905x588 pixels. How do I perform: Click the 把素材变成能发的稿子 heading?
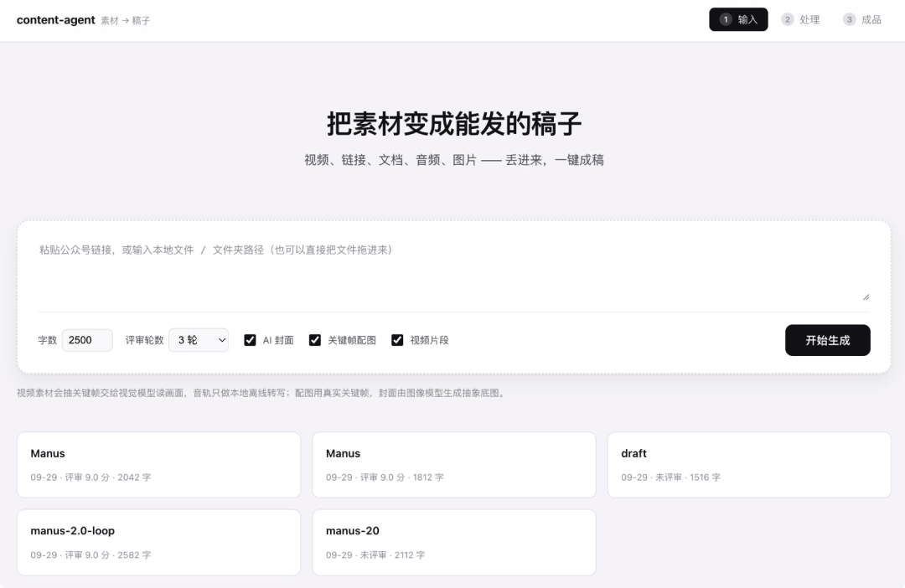454,124
